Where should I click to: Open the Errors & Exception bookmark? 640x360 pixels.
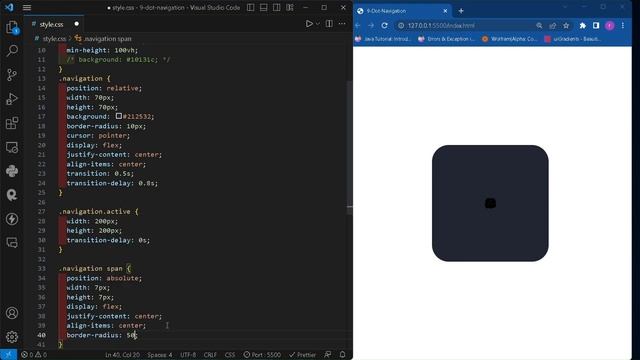click(x=447, y=39)
